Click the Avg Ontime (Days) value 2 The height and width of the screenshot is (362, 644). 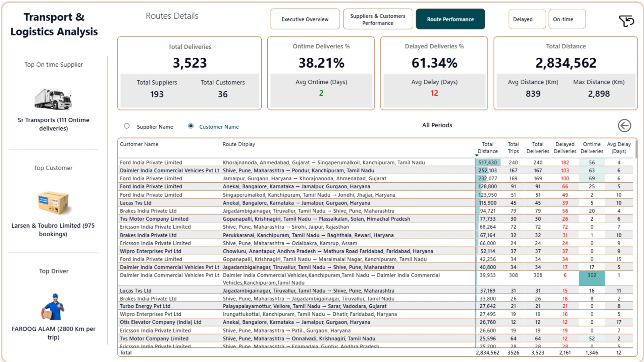coord(321,93)
